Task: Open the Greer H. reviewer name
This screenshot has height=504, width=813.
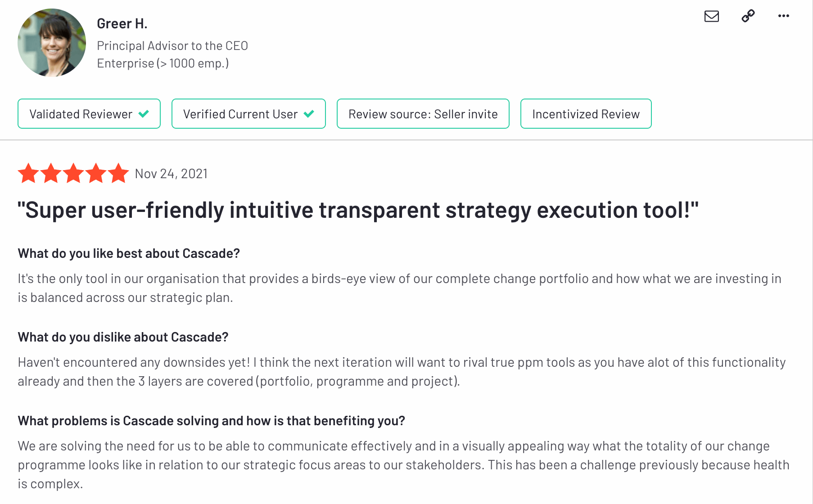Action: (122, 23)
